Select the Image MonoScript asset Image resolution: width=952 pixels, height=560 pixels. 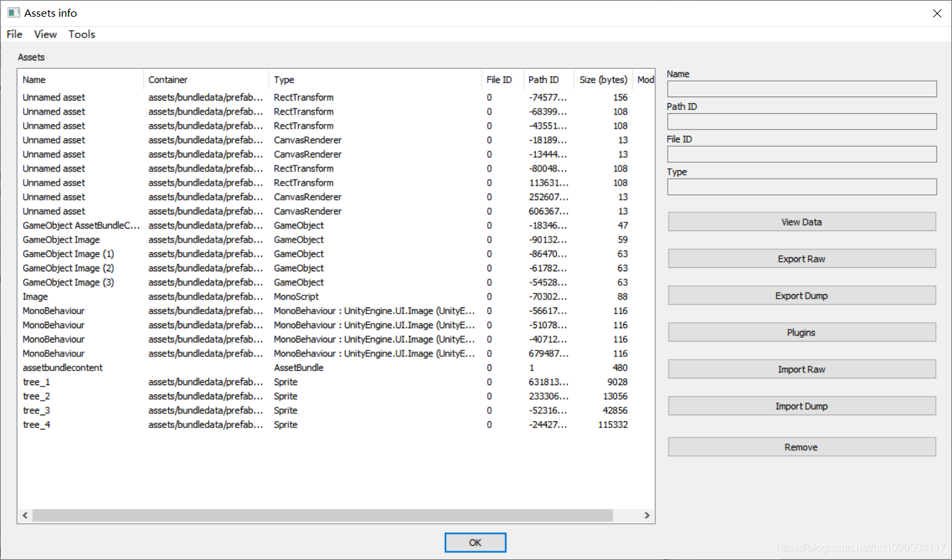(x=35, y=296)
